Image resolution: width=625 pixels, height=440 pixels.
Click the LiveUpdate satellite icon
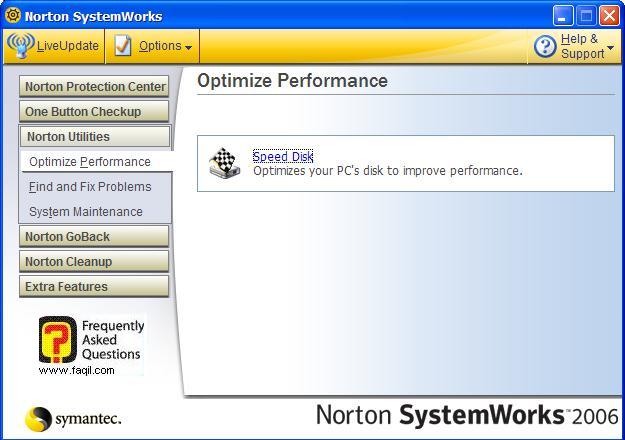[21, 45]
